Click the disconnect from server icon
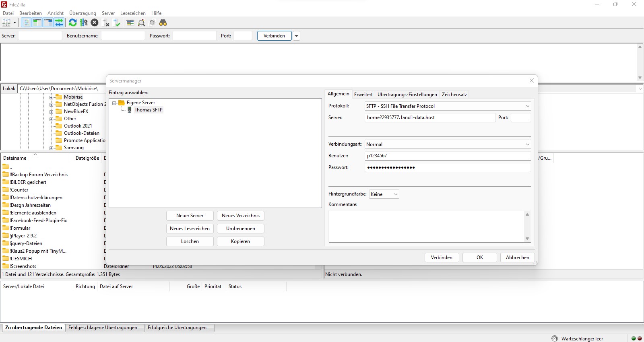 [x=106, y=23]
